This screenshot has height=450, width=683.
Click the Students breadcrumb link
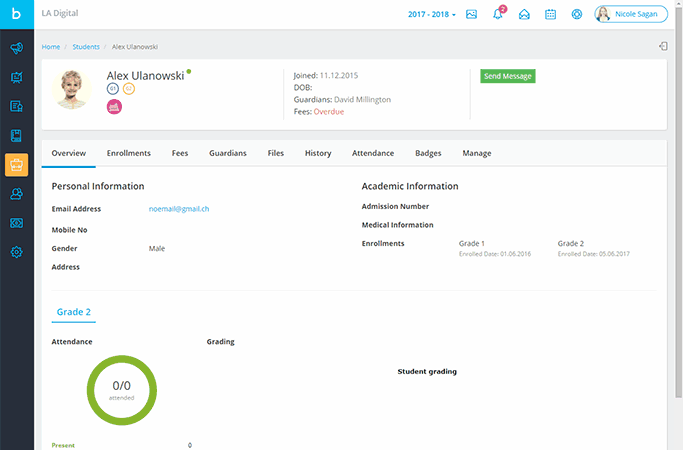pyautogui.click(x=86, y=47)
